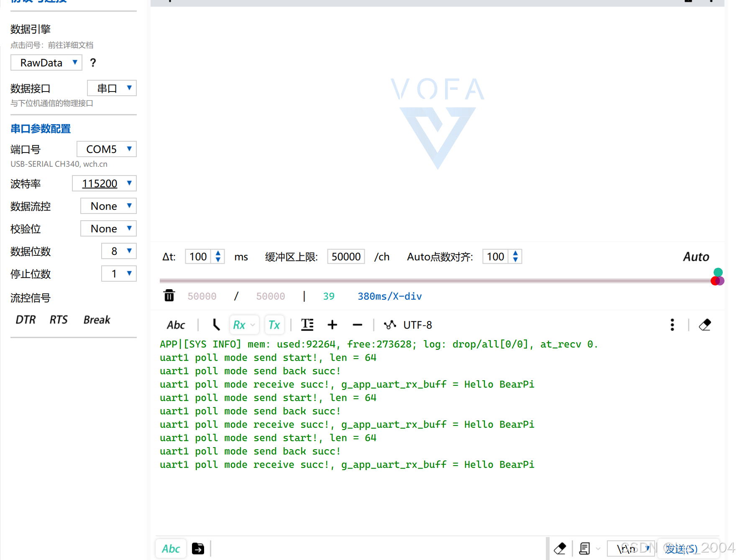Adjust the Auto点数对齐 stepper arrows
This screenshot has height=560, width=737.
click(x=515, y=257)
